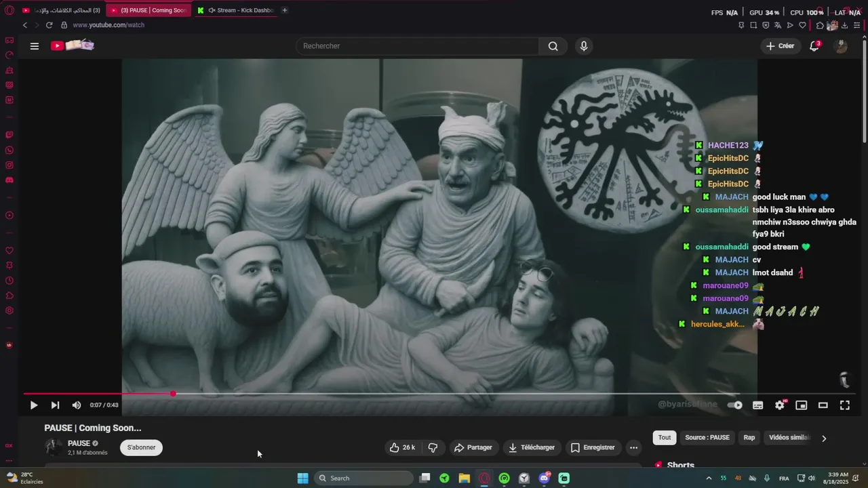This screenshot has height=488, width=868.
Task: Toggle subtitles in the video player
Action: [758, 405]
